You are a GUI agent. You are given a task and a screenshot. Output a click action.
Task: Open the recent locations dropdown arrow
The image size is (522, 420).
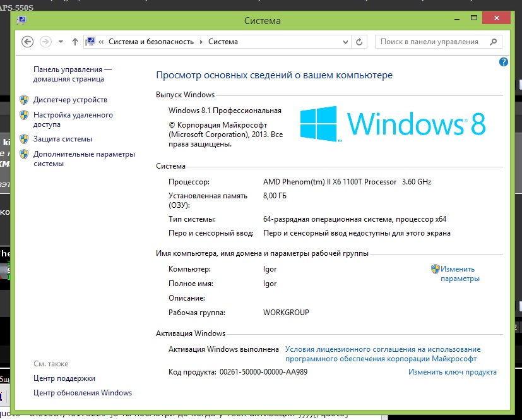[x=61, y=42]
